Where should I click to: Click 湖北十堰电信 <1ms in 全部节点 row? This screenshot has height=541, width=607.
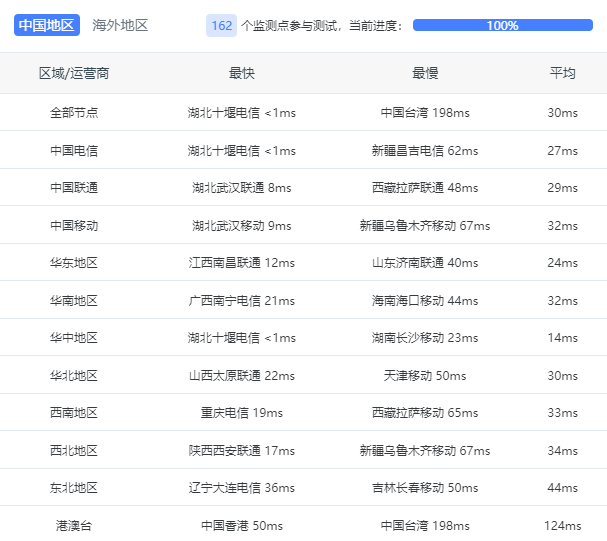[242, 113]
